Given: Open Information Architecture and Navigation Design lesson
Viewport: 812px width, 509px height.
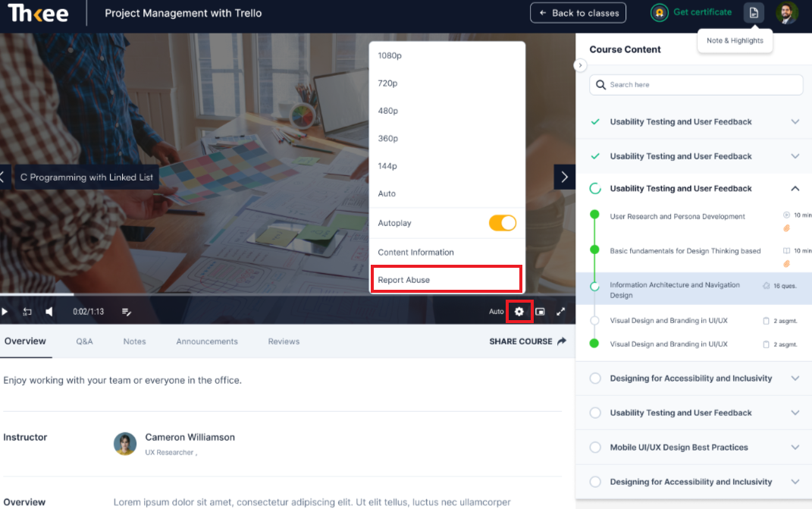Looking at the screenshot, I should (675, 290).
